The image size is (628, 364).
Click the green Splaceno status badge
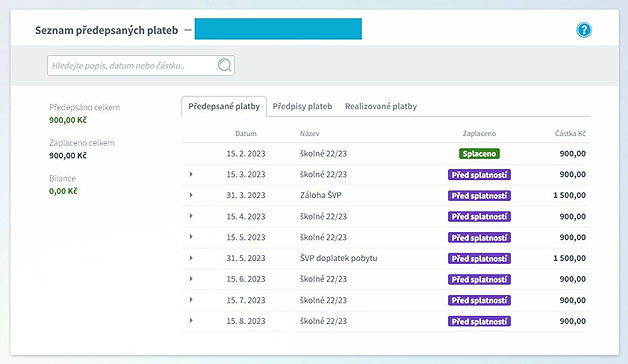point(479,154)
